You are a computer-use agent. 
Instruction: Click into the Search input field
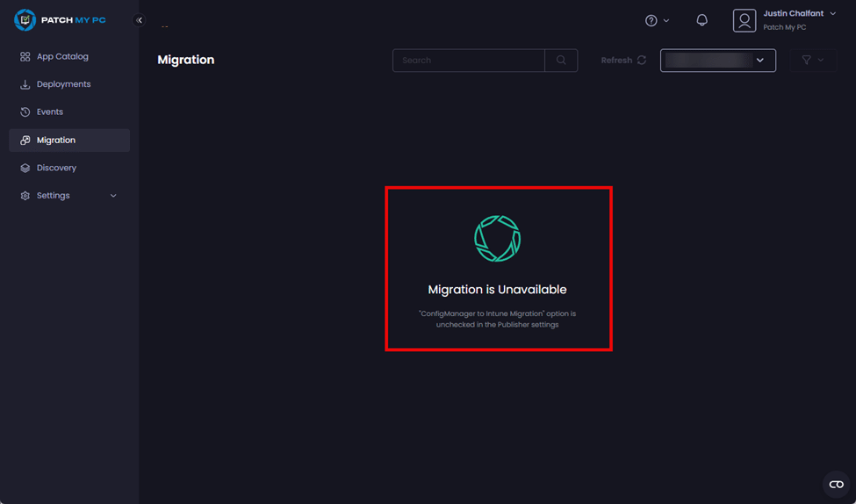(468, 61)
